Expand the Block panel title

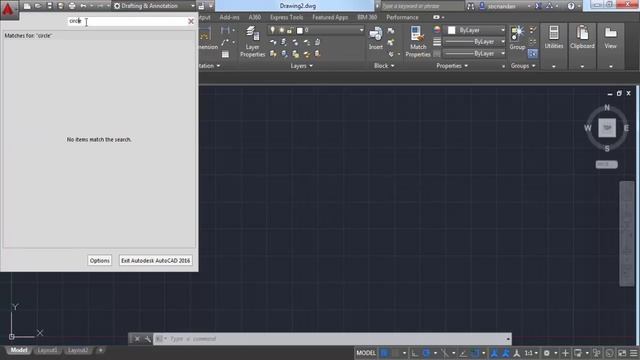tap(384, 66)
